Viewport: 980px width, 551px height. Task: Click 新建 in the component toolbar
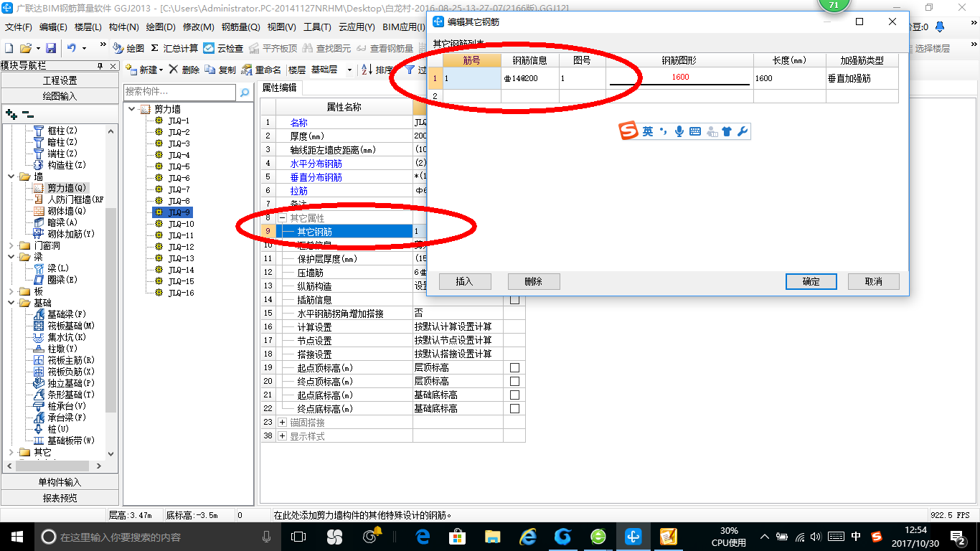pyautogui.click(x=143, y=70)
